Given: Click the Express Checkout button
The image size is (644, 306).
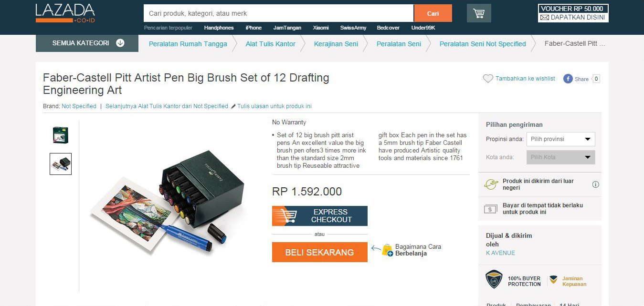Looking at the screenshot, I should [x=319, y=216].
